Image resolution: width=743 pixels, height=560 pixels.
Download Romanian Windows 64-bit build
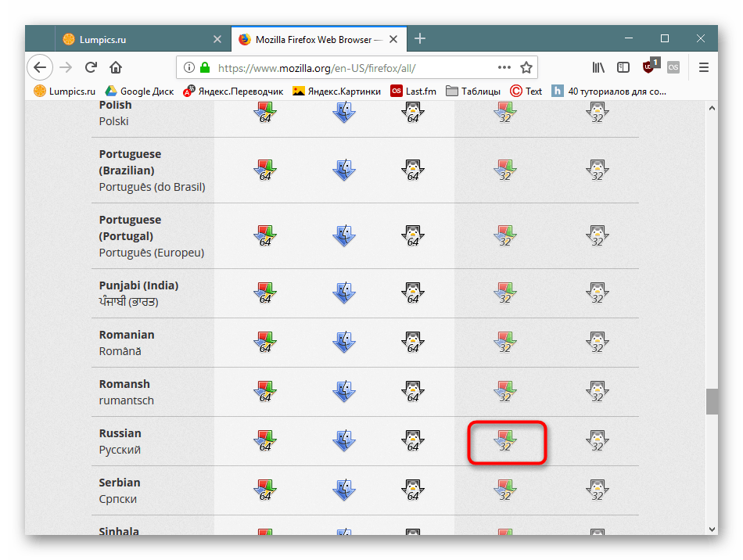click(x=265, y=342)
